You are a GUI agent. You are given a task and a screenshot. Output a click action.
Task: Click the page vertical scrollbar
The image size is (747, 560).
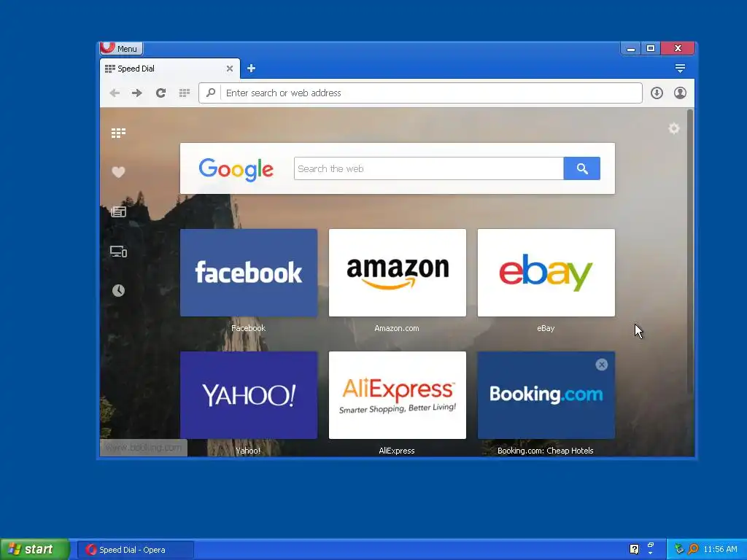tap(690, 252)
